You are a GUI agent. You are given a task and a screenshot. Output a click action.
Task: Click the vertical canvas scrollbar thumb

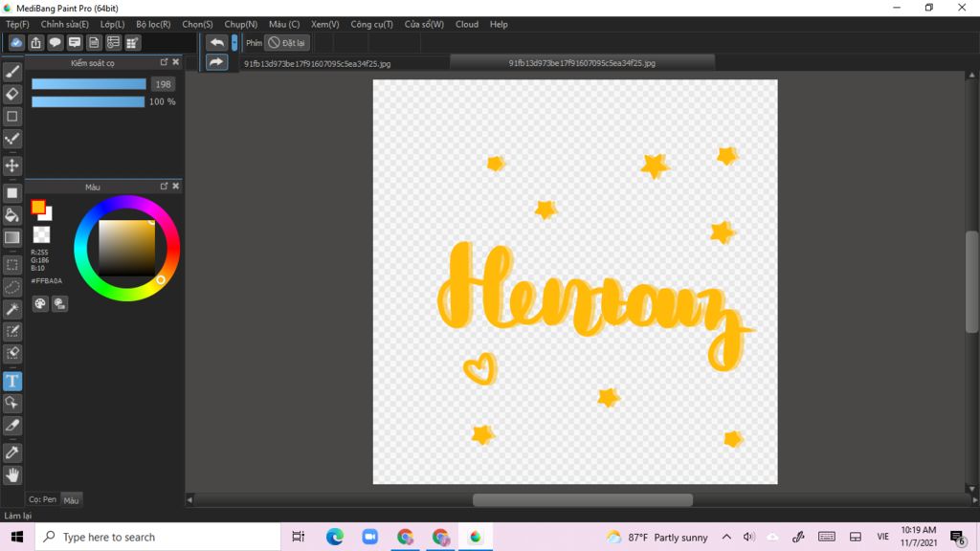(972, 282)
